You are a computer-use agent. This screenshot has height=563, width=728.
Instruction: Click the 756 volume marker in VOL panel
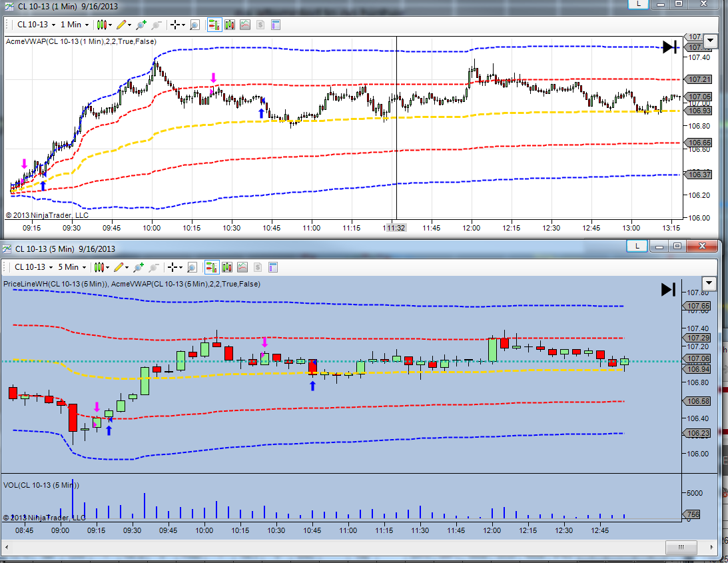(692, 514)
